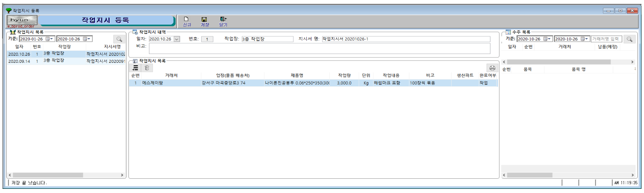Click search magnifier in 작업지시 목록 panel
This screenshot has width=644, height=193.
tap(119, 39)
